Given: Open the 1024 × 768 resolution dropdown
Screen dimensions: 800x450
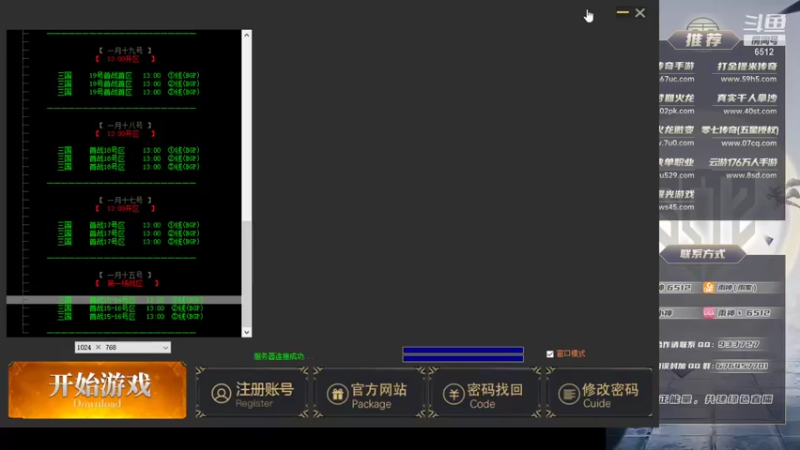Looking at the screenshot, I should point(122,347).
